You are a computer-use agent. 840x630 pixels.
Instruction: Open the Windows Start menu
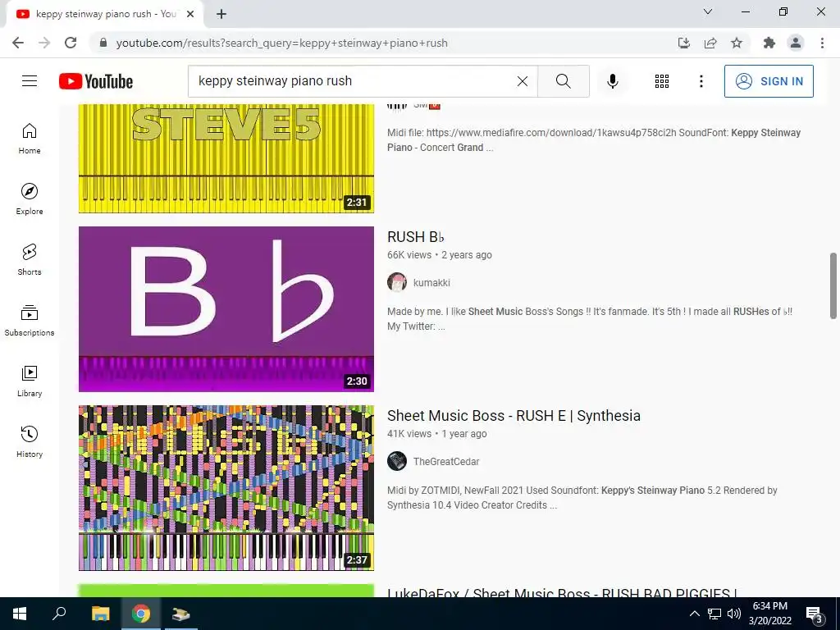point(20,614)
